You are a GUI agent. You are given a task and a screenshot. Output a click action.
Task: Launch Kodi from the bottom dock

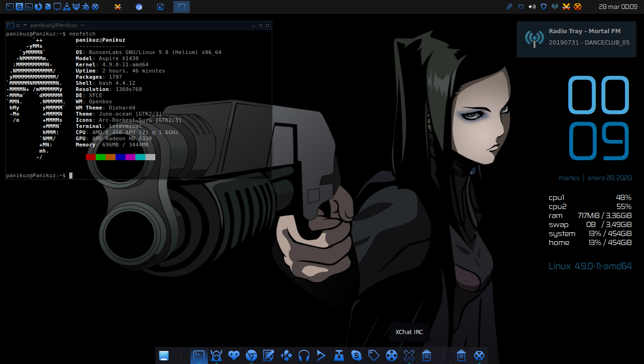click(286, 355)
